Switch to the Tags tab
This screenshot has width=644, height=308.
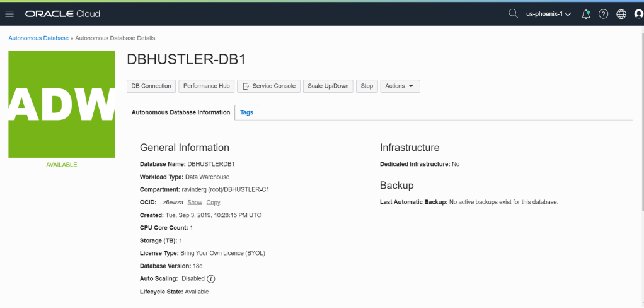tap(246, 112)
